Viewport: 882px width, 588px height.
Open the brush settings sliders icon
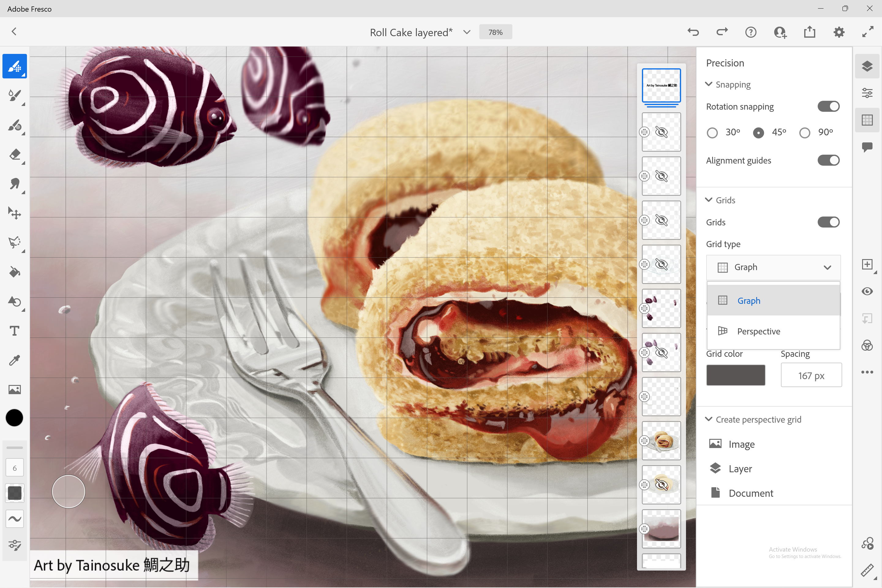pos(15,545)
